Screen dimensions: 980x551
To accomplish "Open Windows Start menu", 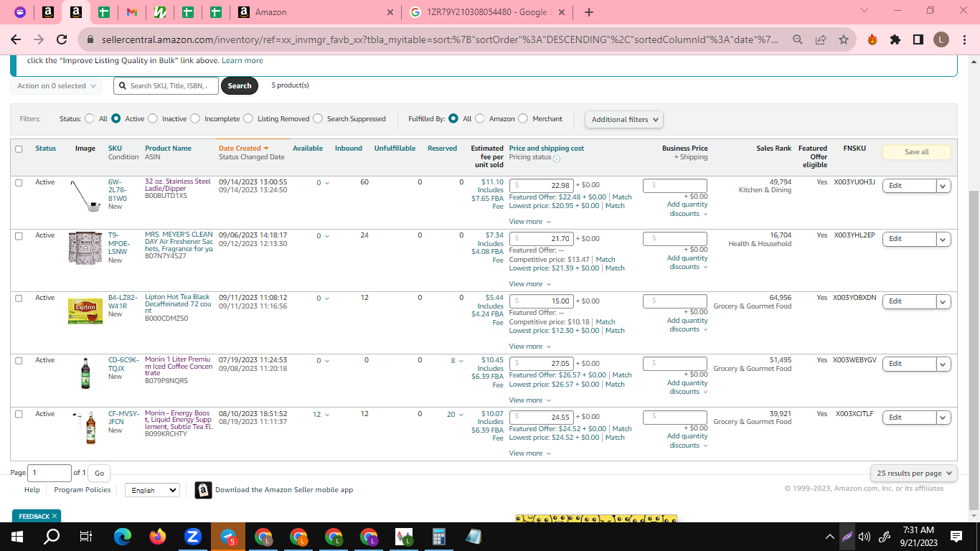I will point(17,537).
